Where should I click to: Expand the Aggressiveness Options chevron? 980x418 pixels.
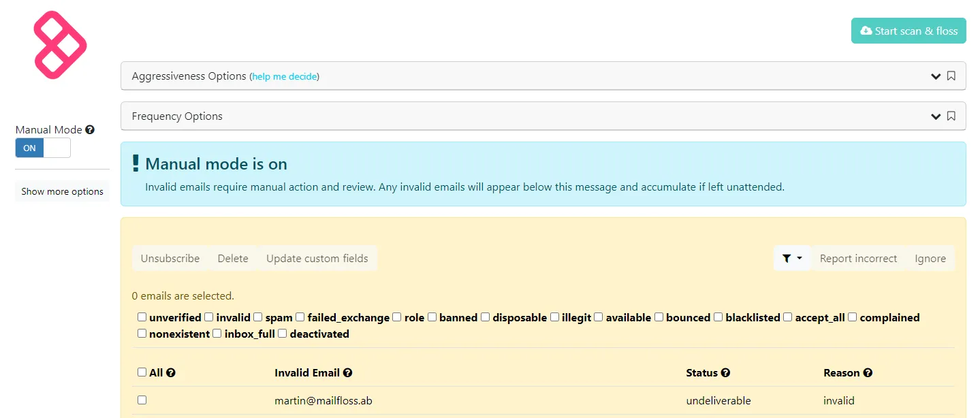click(936, 76)
